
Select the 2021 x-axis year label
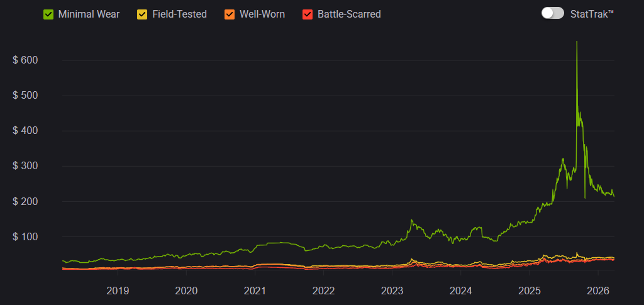tap(255, 291)
